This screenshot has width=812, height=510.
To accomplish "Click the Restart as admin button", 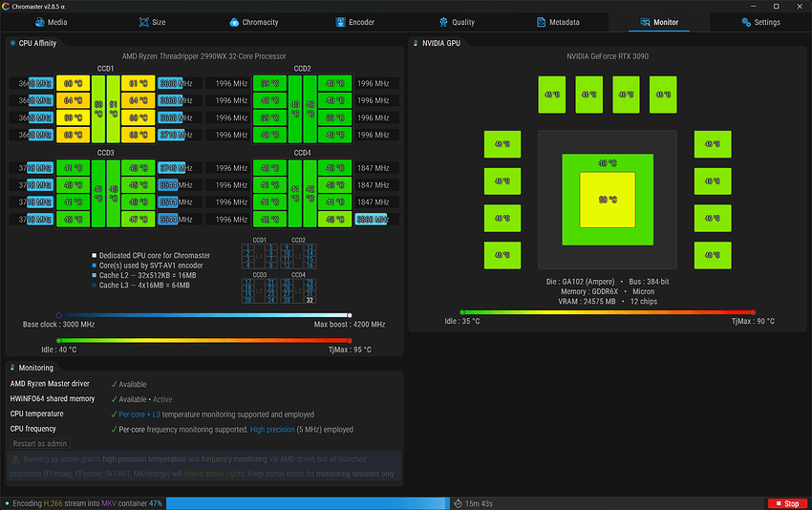I will (40, 444).
